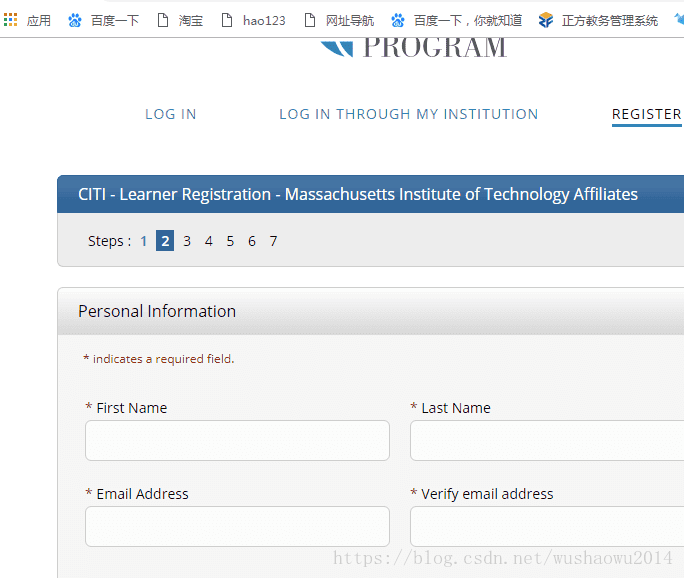684x578 pixels.
Task: Focus the Email Address field
Action: click(237, 526)
